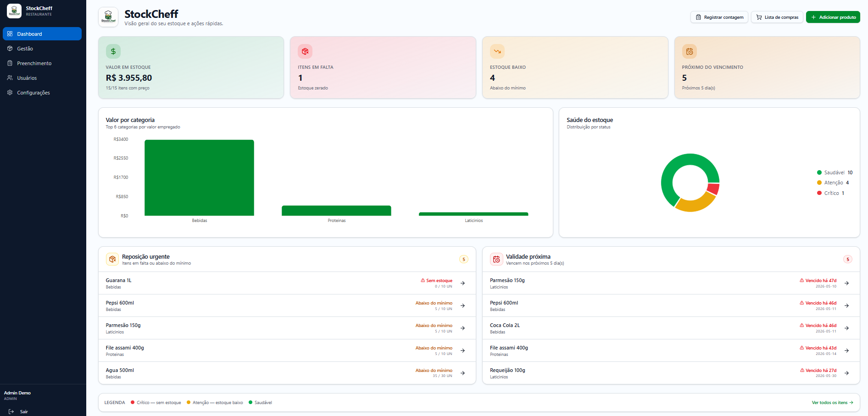Click the Atenção — estoque baixo legend item
Image resolution: width=868 pixels, height=416 pixels.
(x=215, y=403)
